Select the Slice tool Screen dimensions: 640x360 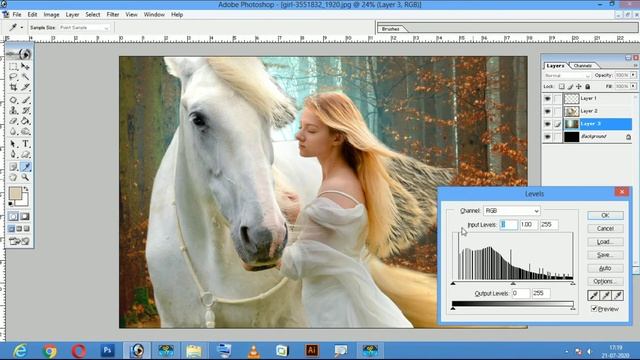[25, 87]
